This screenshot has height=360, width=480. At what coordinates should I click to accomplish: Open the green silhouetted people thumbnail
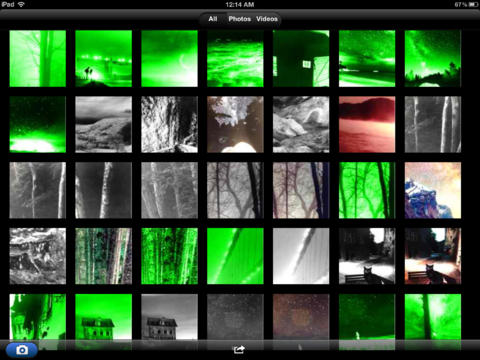(x=104, y=59)
